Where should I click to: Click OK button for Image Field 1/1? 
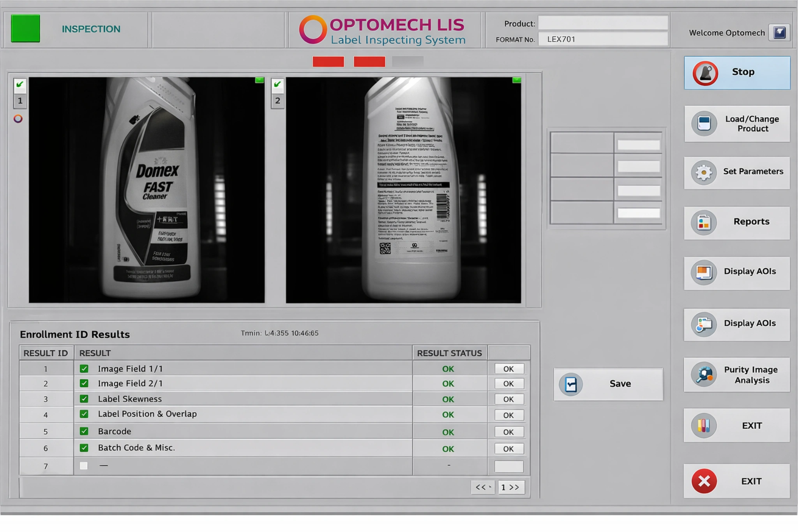click(x=509, y=369)
